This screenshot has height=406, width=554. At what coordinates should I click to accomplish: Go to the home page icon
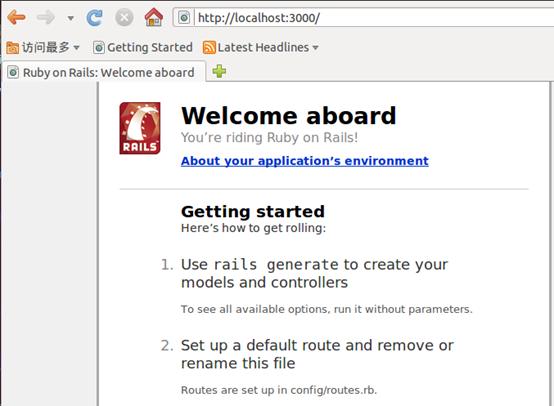(x=154, y=17)
